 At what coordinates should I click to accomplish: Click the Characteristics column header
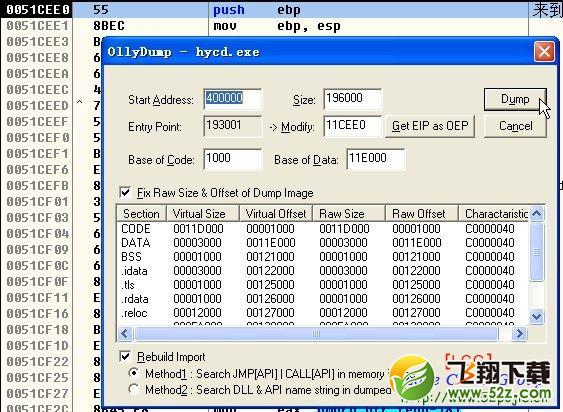click(494, 213)
